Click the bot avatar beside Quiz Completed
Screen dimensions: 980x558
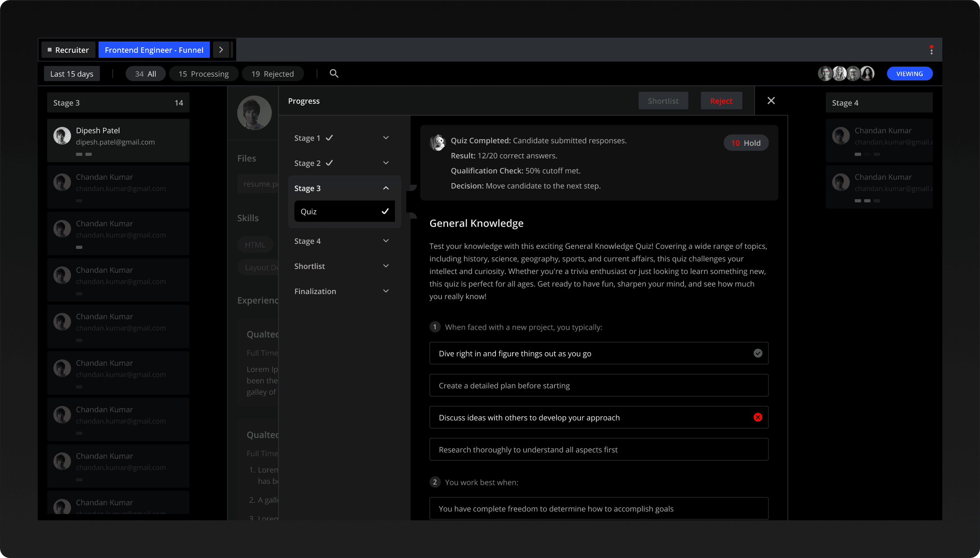(438, 143)
